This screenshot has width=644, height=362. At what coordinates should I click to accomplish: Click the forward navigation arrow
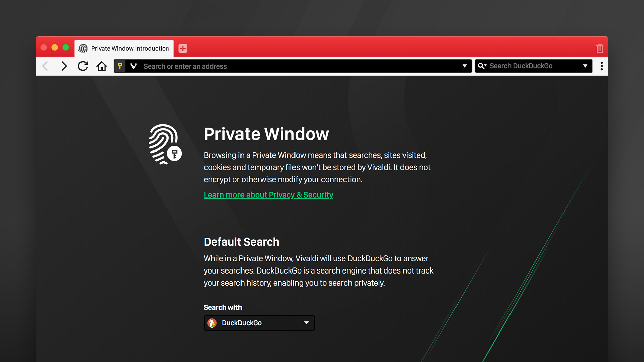(64, 66)
